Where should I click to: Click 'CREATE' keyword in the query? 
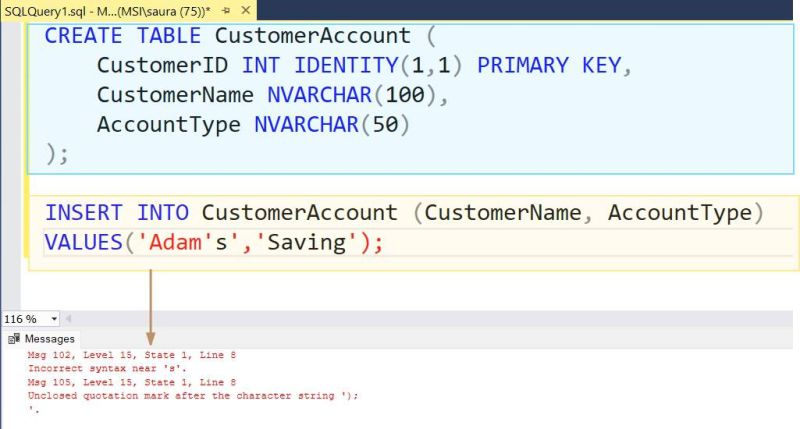click(83, 36)
